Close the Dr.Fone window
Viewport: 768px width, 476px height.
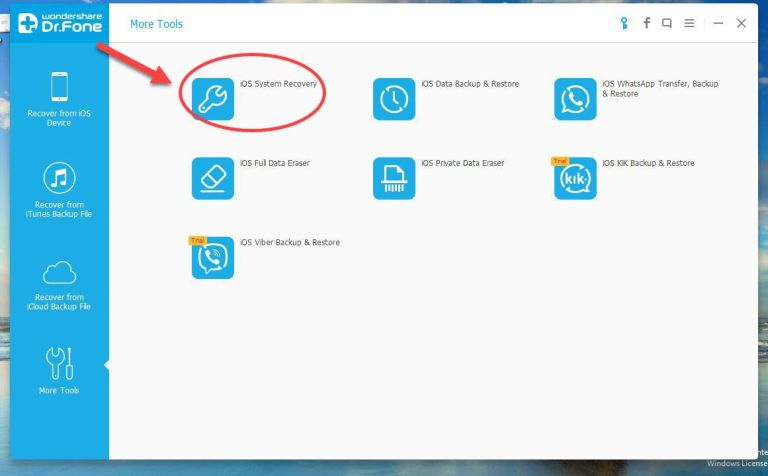tap(741, 23)
